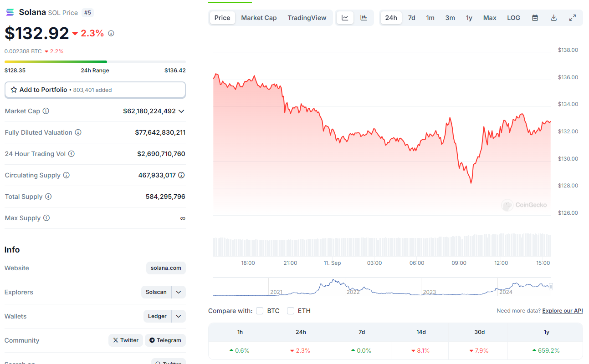Click the range handle on mini timeline chart
The width and height of the screenshot is (589, 364).
click(x=551, y=287)
